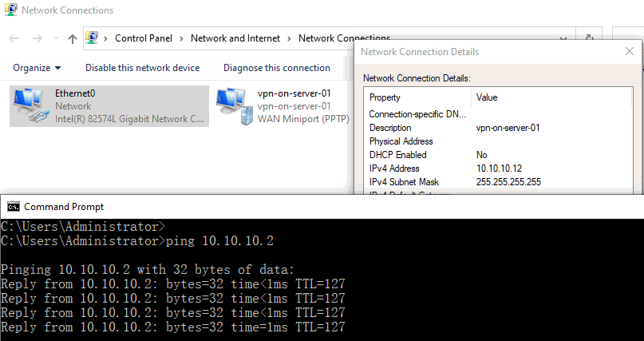Click the up one level arrow
The width and height of the screenshot is (644, 341).
73,38
